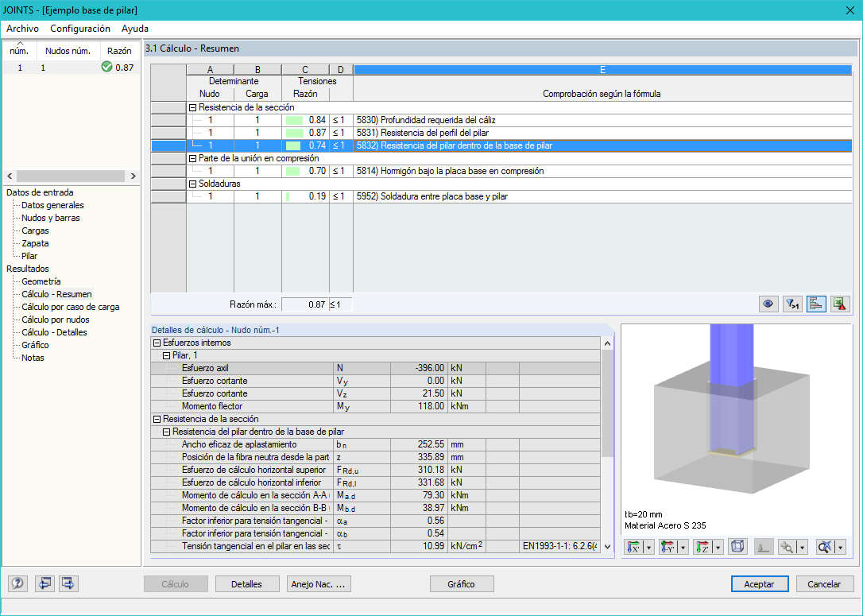Go to the previous window using left arrow icon
Screen dimensions: 863x616
44,583
